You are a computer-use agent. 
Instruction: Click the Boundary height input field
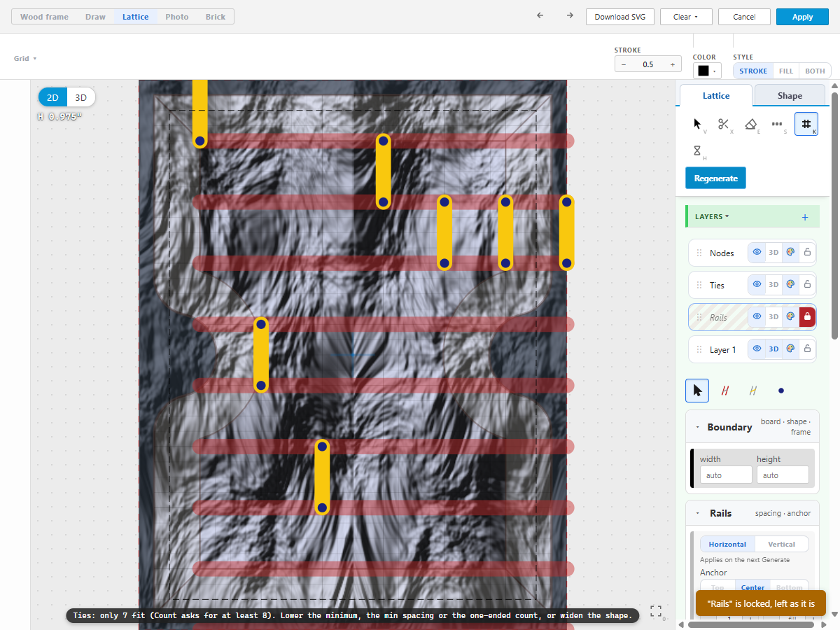coord(783,475)
